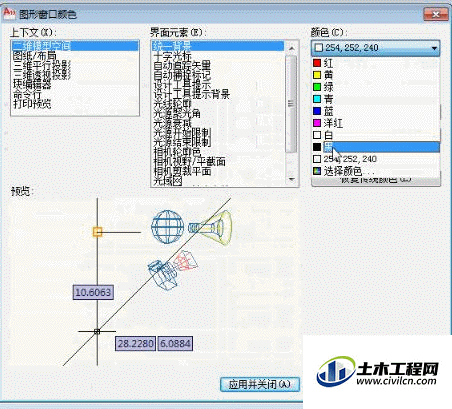Open 选择颜色... custom color picker
The width and height of the screenshot is (452, 409).
click(x=376, y=171)
